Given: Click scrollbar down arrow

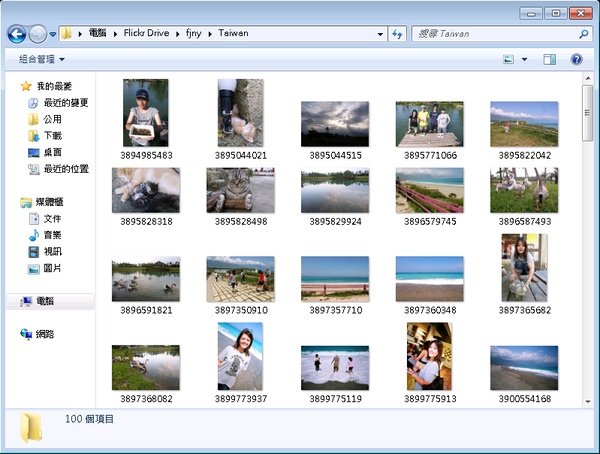Looking at the screenshot, I should coord(587,402).
